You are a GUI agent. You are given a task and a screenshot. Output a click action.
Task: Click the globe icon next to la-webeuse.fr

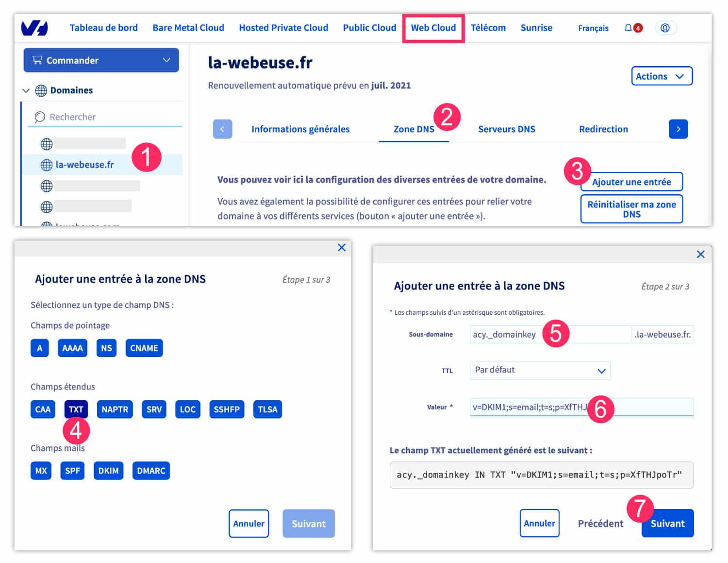47,165
